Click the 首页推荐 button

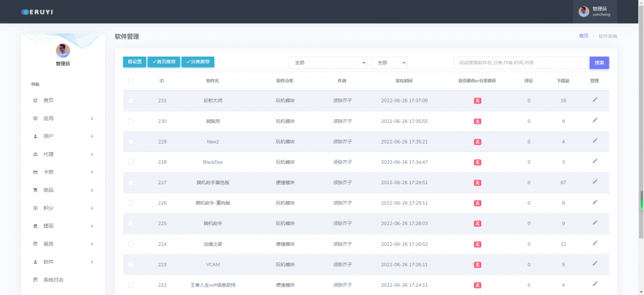tap(164, 62)
